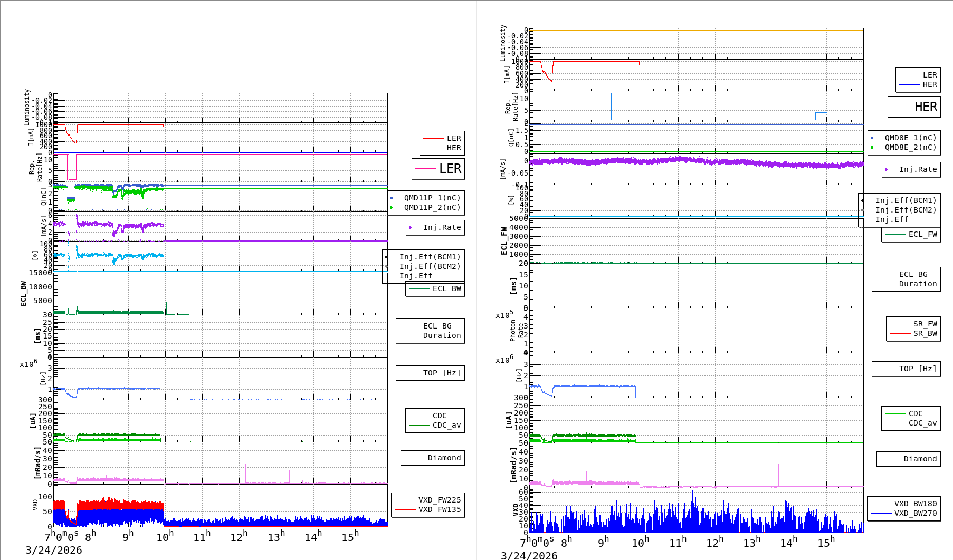Screen dimensions: 953x560
Task: Click the red VXD_FW135 legend line
Action: click(x=405, y=509)
